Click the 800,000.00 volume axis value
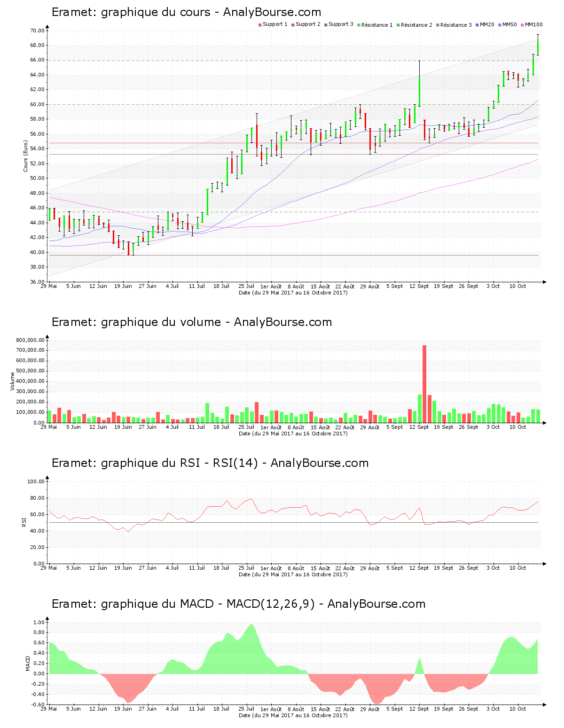 pyautogui.click(x=30, y=340)
